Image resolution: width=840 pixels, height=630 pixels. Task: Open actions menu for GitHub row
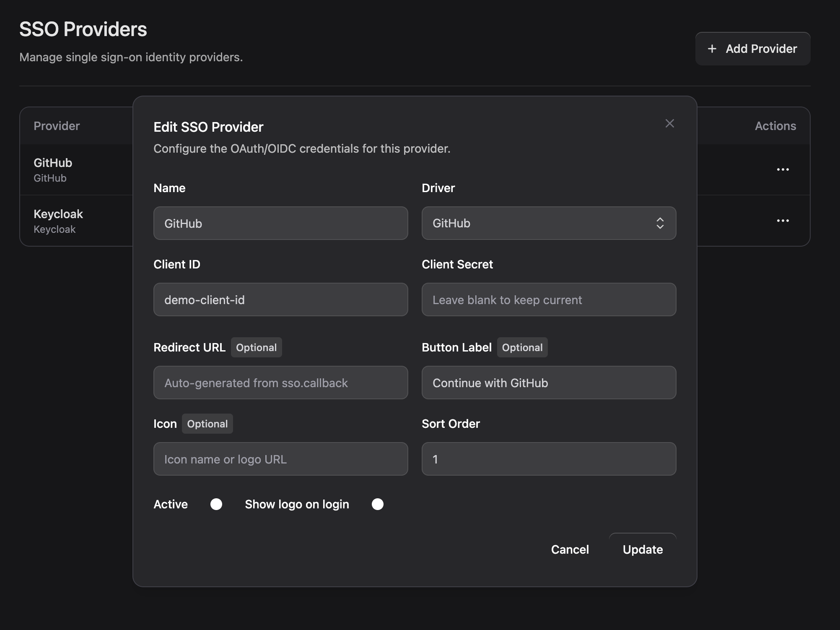783,169
